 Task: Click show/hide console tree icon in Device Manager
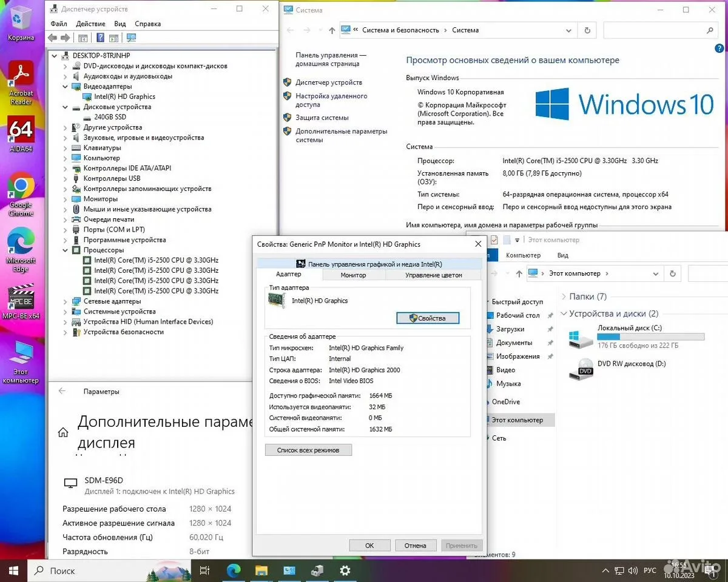click(83, 38)
